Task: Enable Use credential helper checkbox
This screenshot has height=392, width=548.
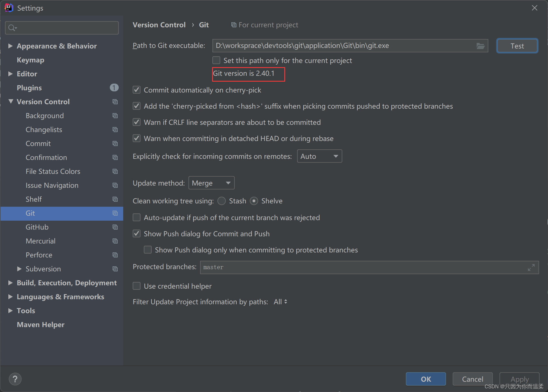Action: coord(137,286)
